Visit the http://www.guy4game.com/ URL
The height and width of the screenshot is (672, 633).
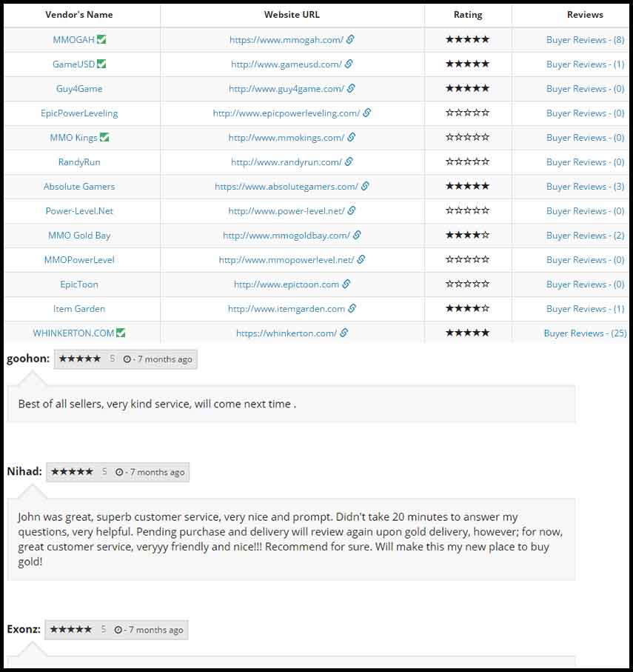(x=286, y=88)
